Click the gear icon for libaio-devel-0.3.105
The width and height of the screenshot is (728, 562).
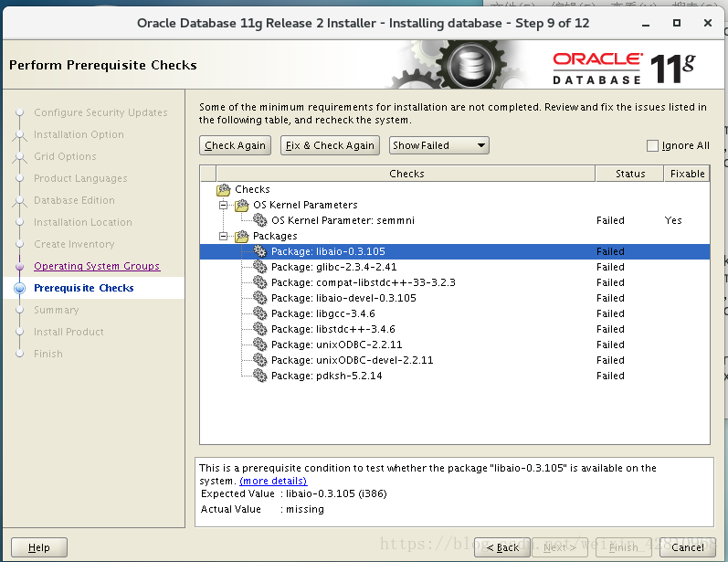[260, 298]
